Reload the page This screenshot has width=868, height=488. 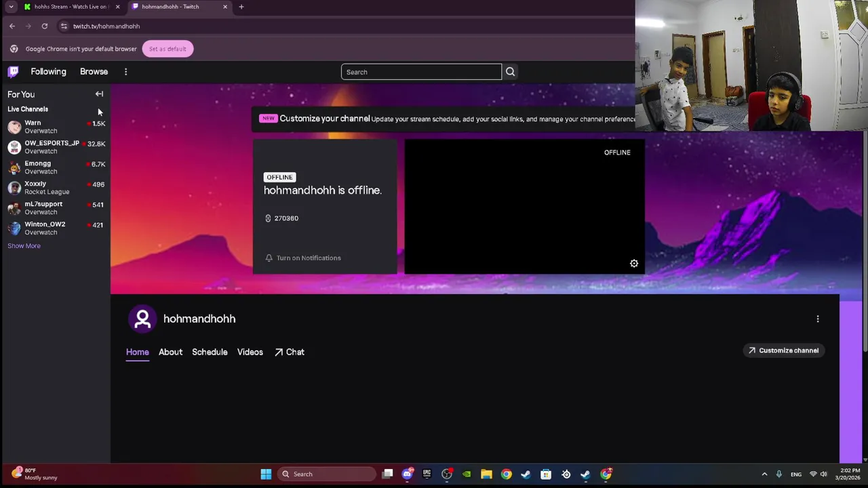click(45, 26)
